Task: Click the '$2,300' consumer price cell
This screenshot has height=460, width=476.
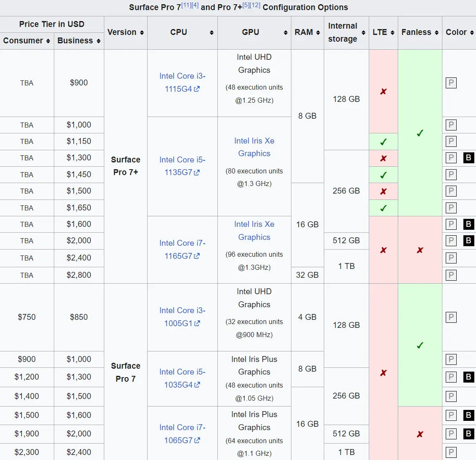Action: [x=27, y=452]
